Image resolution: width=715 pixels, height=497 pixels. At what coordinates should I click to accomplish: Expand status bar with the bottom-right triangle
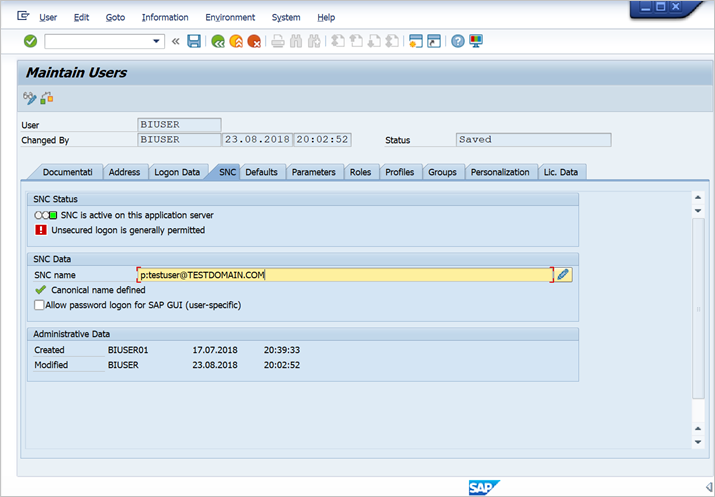click(709, 487)
